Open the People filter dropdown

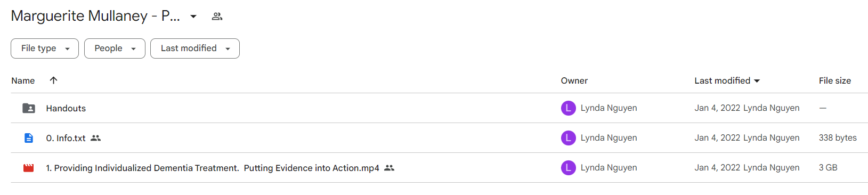click(115, 48)
